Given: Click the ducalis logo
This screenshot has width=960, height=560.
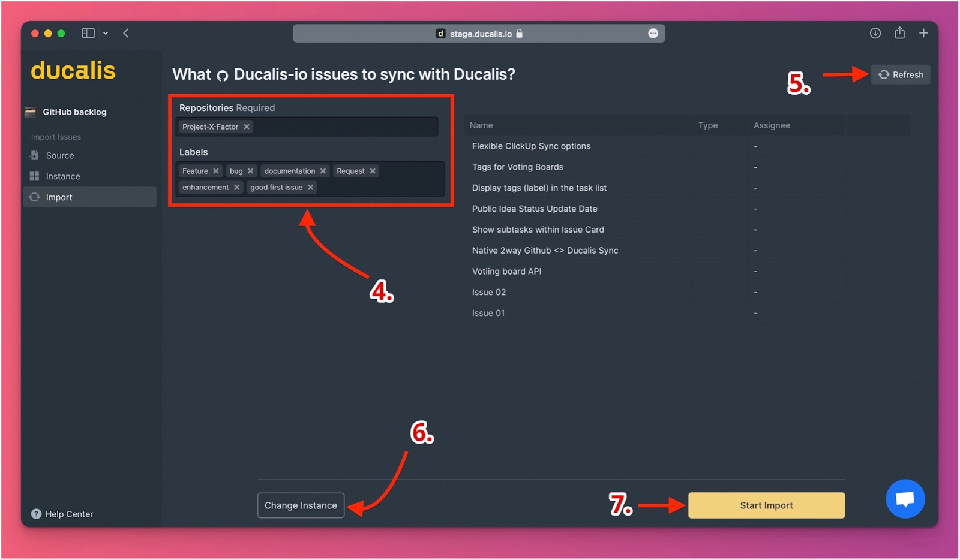Looking at the screenshot, I should (x=73, y=71).
